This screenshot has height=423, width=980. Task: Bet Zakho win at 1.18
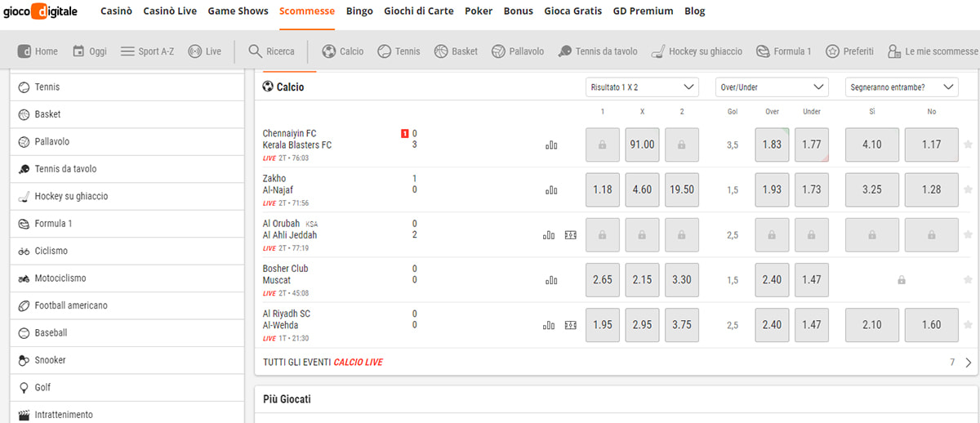tap(603, 189)
